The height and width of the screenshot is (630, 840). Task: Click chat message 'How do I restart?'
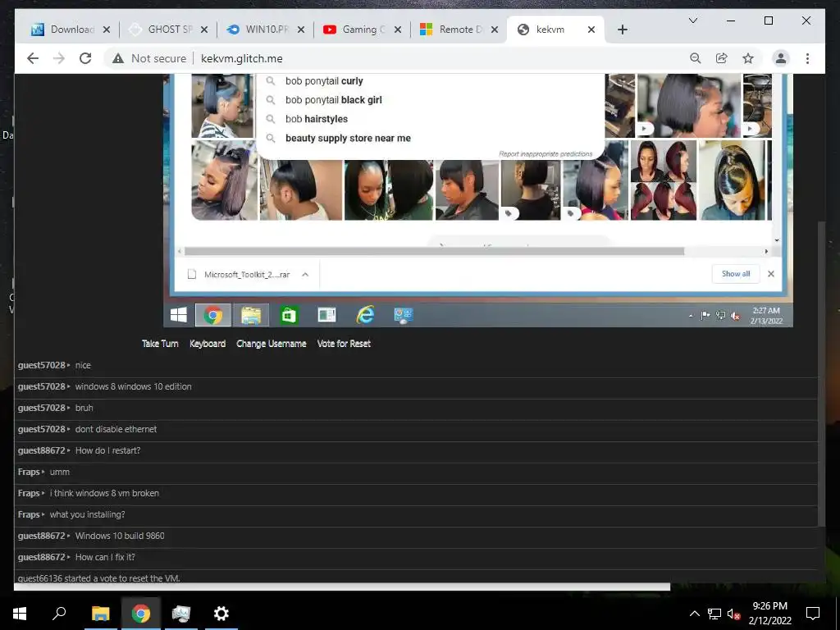point(107,450)
